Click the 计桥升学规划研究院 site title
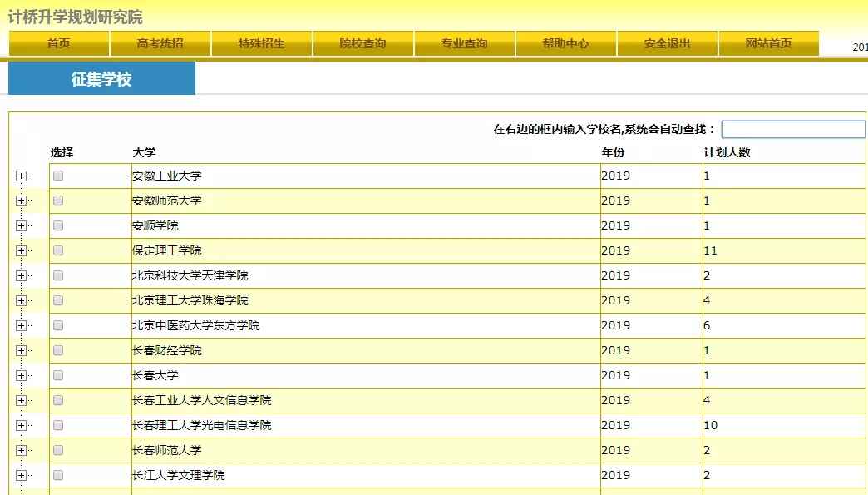Image resolution: width=868 pixels, height=495 pixels. [76, 17]
